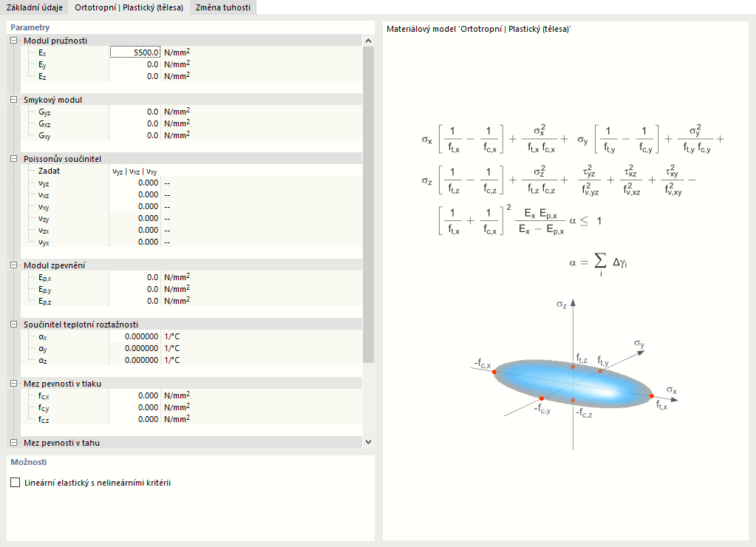Click the fc,z compressive strength value

(x=135, y=419)
